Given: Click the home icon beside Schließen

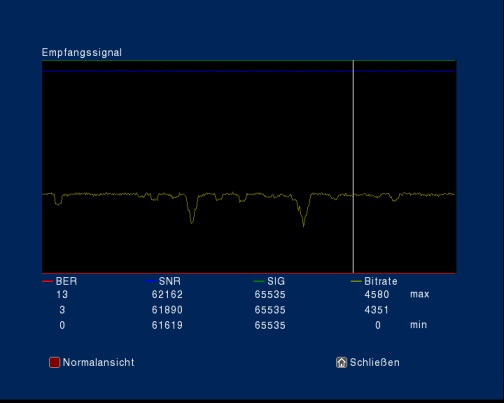Looking at the screenshot, I should coord(341,362).
